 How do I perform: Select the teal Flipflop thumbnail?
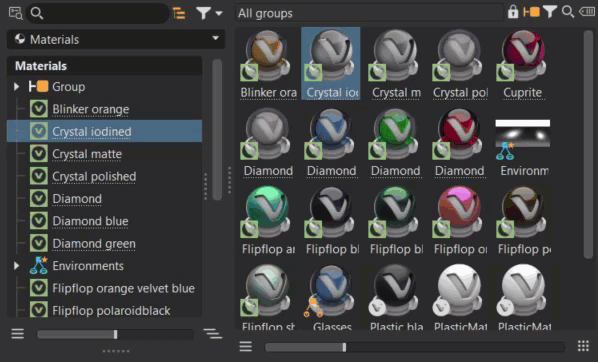tap(268, 221)
